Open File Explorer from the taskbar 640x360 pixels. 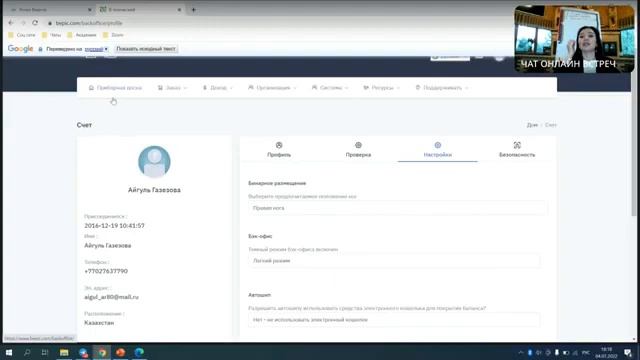tap(64, 352)
